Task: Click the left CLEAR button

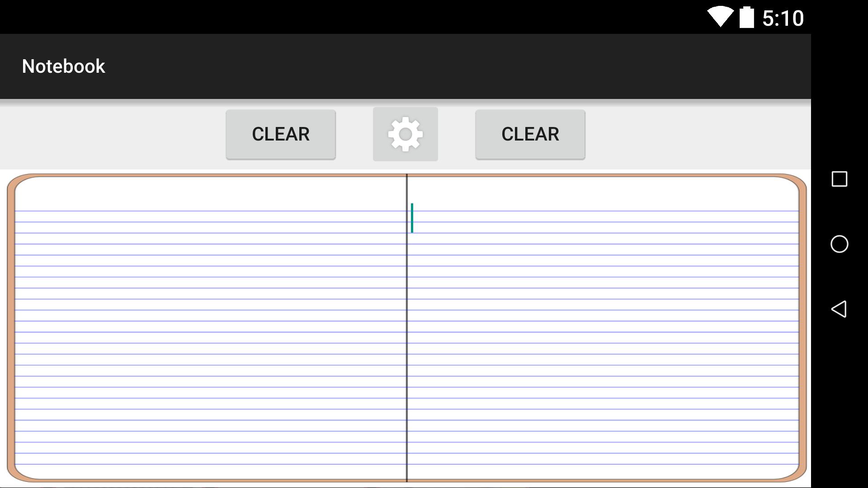Action: tap(280, 133)
